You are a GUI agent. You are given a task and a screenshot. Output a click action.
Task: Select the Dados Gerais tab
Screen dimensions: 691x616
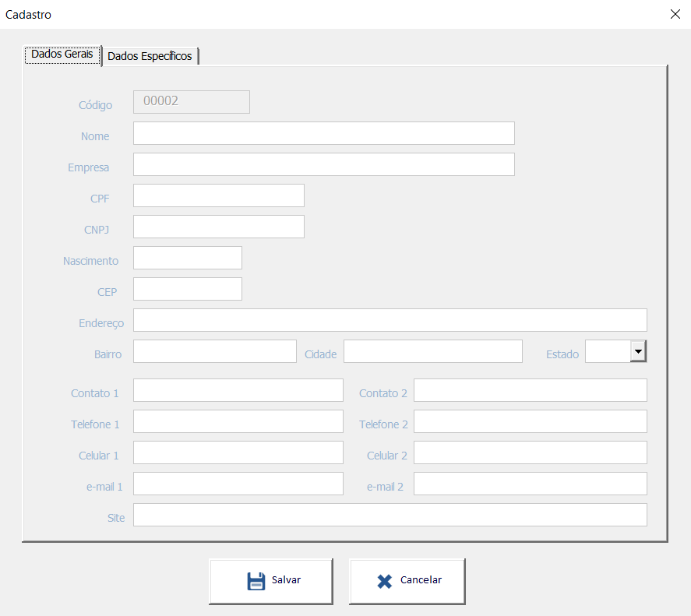[x=62, y=55]
